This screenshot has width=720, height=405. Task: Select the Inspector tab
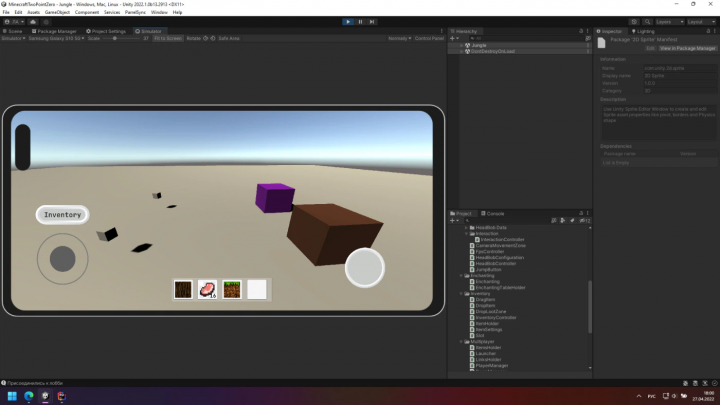click(x=609, y=31)
